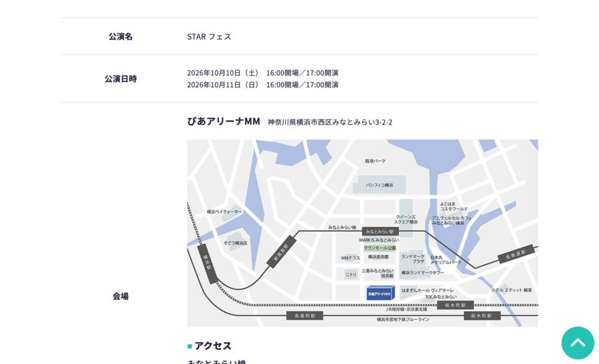
Task: Click the 2026年10月11日（日） date line
Action: point(263,85)
